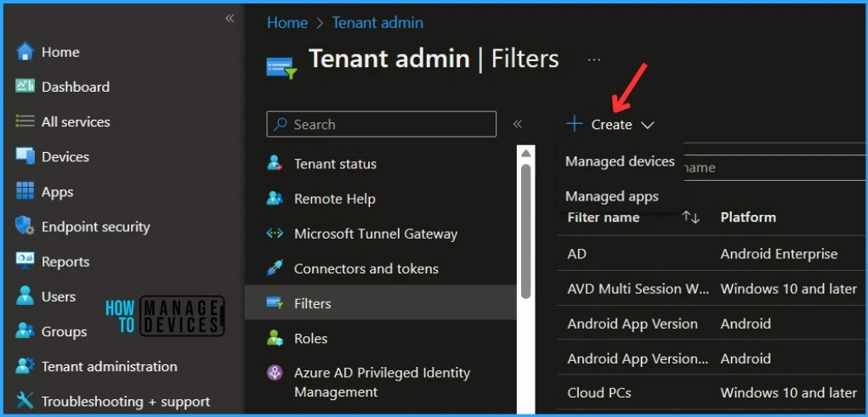The image size is (868, 417).
Task: Collapse the Tenant admin submenu panel
Action: click(518, 124)
